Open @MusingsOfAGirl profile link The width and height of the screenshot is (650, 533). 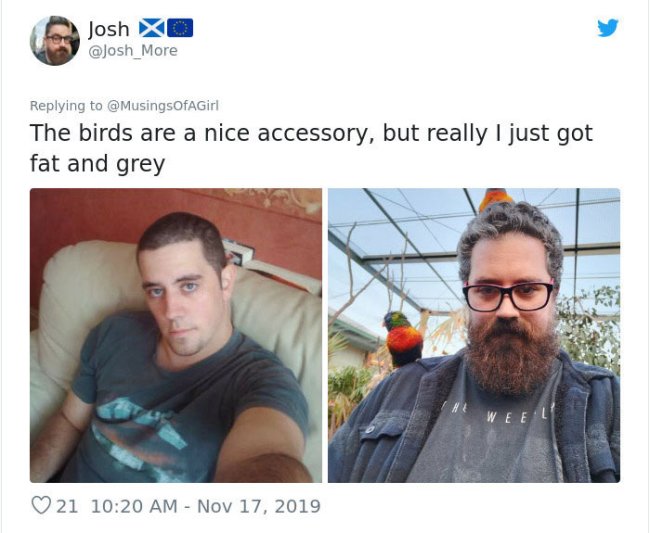pyautogui.click(x=163, y=106)
